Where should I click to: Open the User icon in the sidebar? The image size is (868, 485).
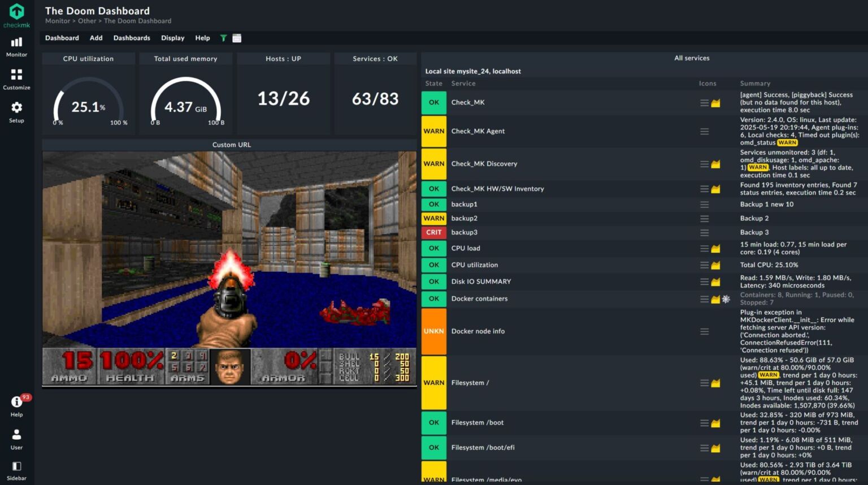16,437
